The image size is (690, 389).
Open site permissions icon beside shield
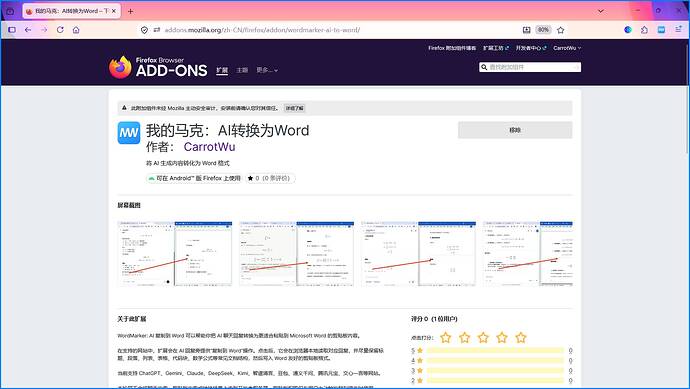pyautogui.click(x=157, y=30)
